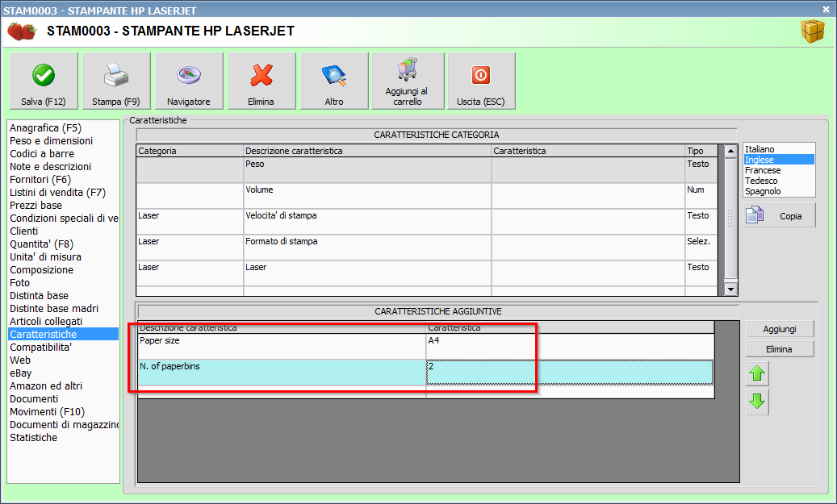The width and height of the screenshot is (837, 504).
Task: Choose Tedesco in language list
Action: tap(779, 181)
